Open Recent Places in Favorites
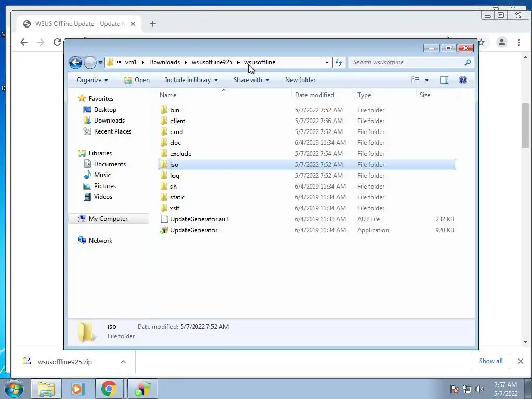Image resolution: width=532 pixels, height=399 pixels. [x=112, y=131]
